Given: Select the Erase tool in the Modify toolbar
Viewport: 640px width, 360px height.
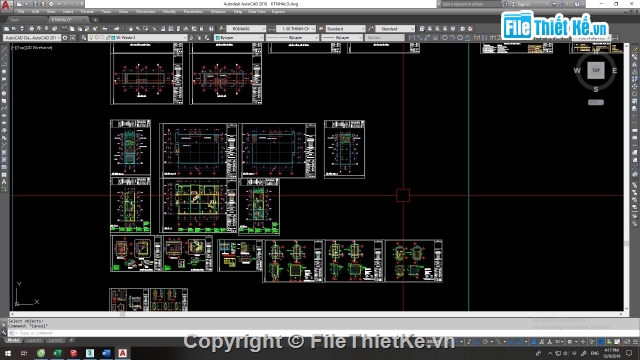Looking at the screenshot, I should tap(635, 49).
